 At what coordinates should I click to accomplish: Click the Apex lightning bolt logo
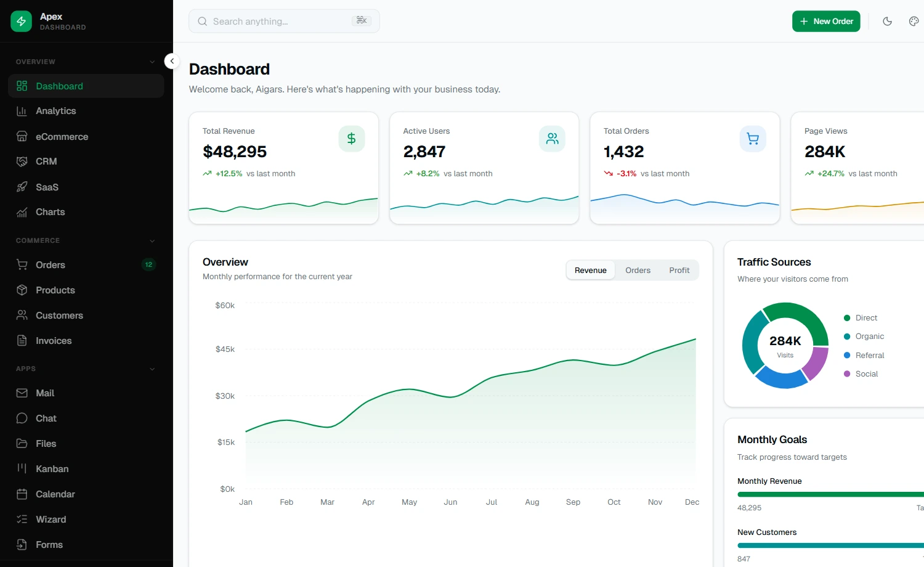[x=21, y=21]
